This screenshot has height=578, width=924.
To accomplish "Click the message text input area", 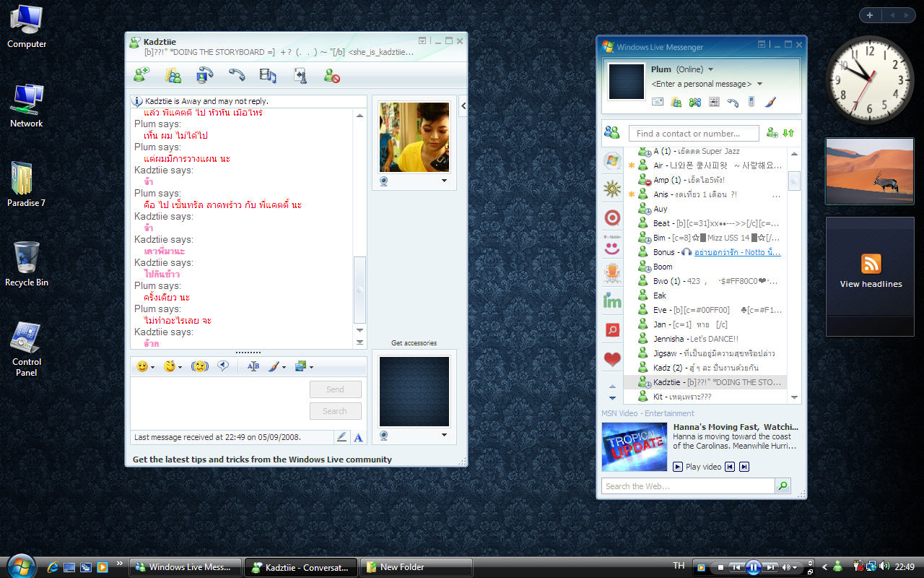I will (x=217, y=403).
